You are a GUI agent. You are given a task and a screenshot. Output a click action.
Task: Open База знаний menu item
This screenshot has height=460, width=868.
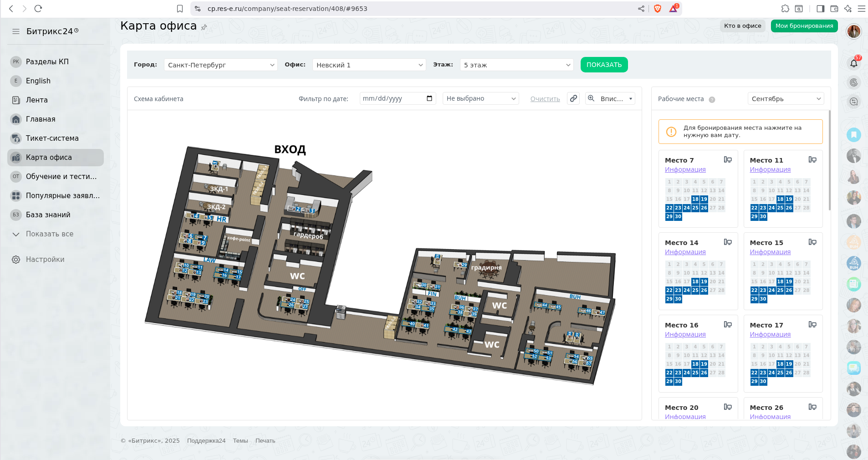[48, 215]
